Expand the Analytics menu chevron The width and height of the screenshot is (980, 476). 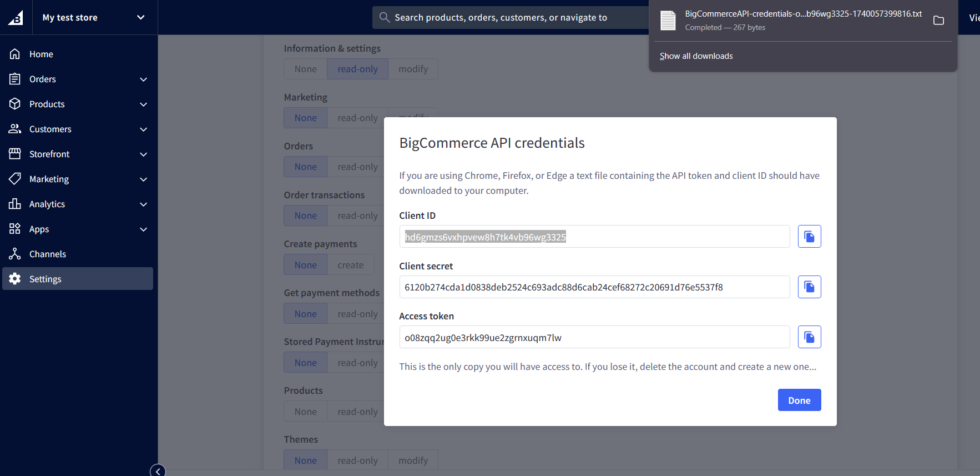[143, 204]
